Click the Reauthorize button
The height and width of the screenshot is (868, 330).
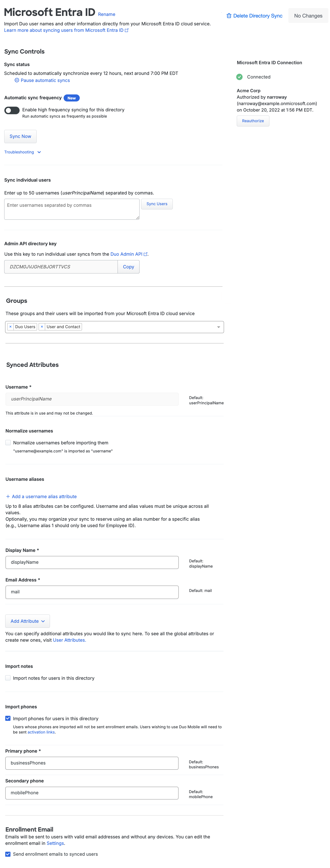click(253, 121)
